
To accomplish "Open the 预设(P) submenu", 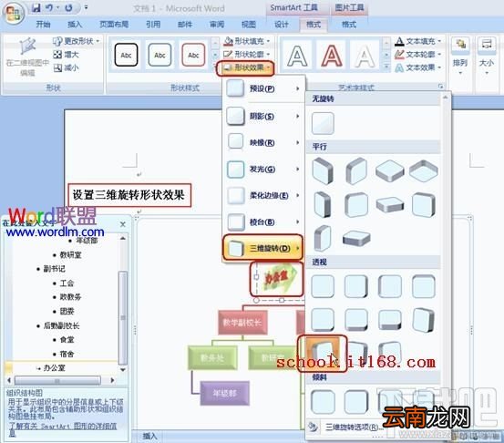I will click(263, 88).
